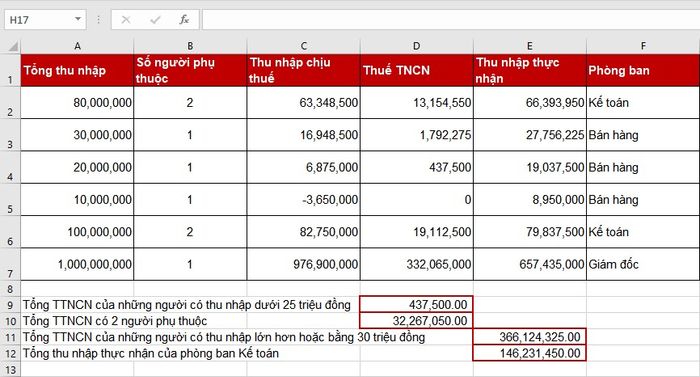Select cell with value 63,348,500
Screen dimensions: 700x377
click(x=304, y=103)
